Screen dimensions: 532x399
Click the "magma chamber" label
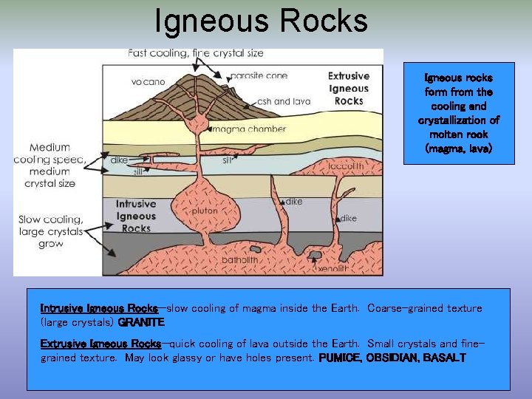point(250,129)
